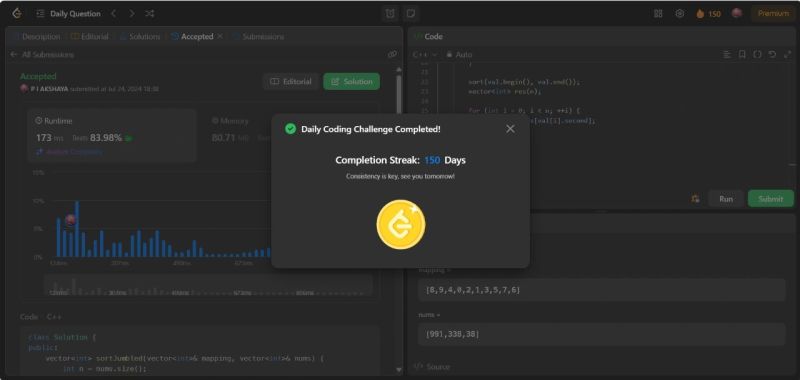This screenshot has height=380, width=800.
Task: Click Analyze Complexity link
Action: [x=69, y=152]
